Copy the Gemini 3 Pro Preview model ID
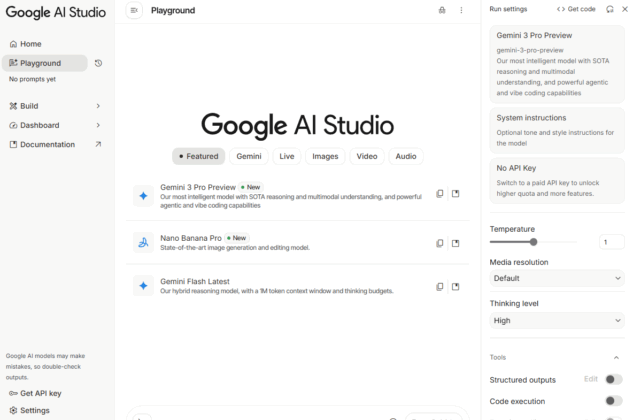Screen dimensions: 633x420 [x=439, y=194]
